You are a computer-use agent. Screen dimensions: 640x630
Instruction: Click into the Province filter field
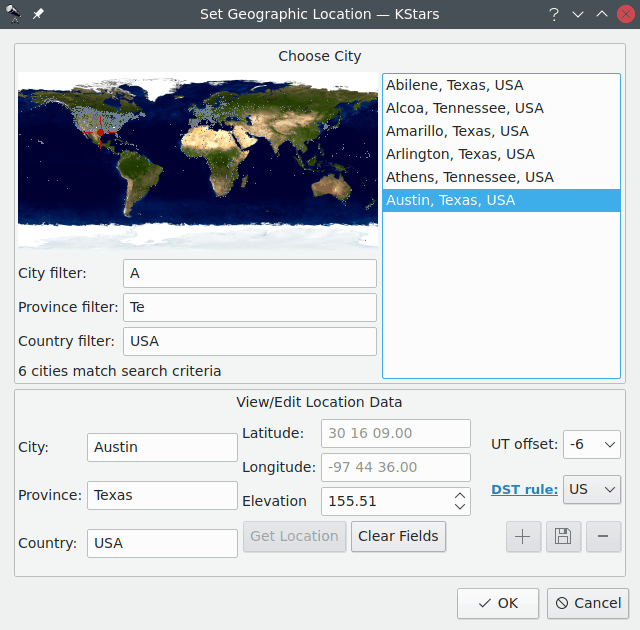pos(249,308)
